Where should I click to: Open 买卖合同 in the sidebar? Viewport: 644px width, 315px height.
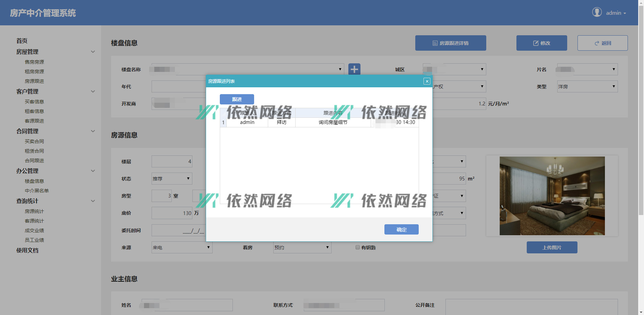click(34, 141)
